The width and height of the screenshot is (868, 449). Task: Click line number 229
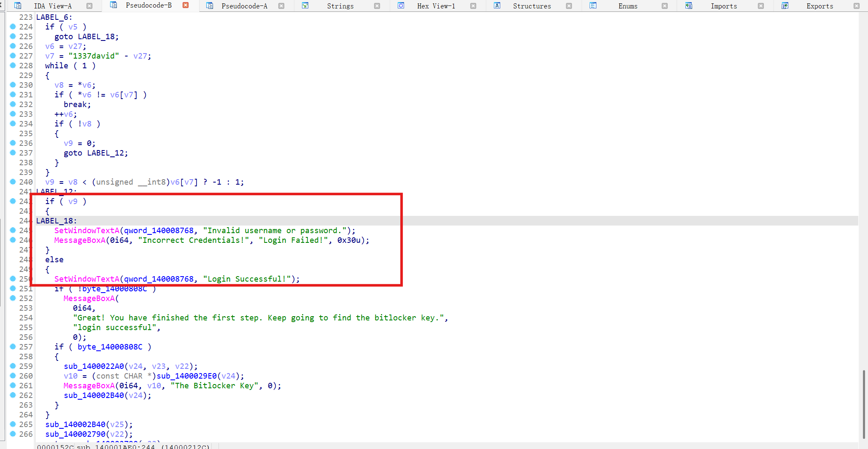coord(26,75)
